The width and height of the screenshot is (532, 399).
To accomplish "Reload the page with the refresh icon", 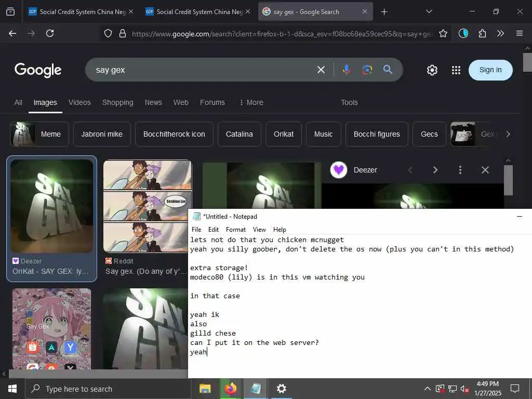I will [x=50, y=33].
